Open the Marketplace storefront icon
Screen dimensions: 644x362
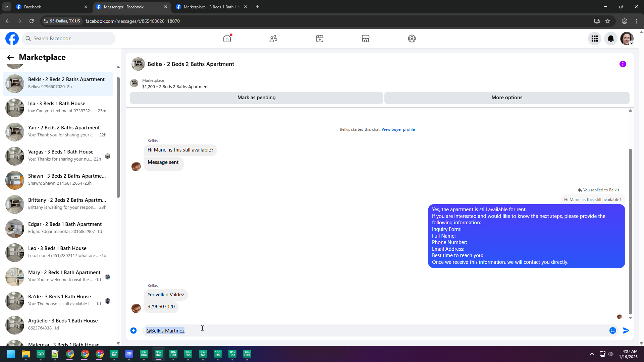pos(366,39)
